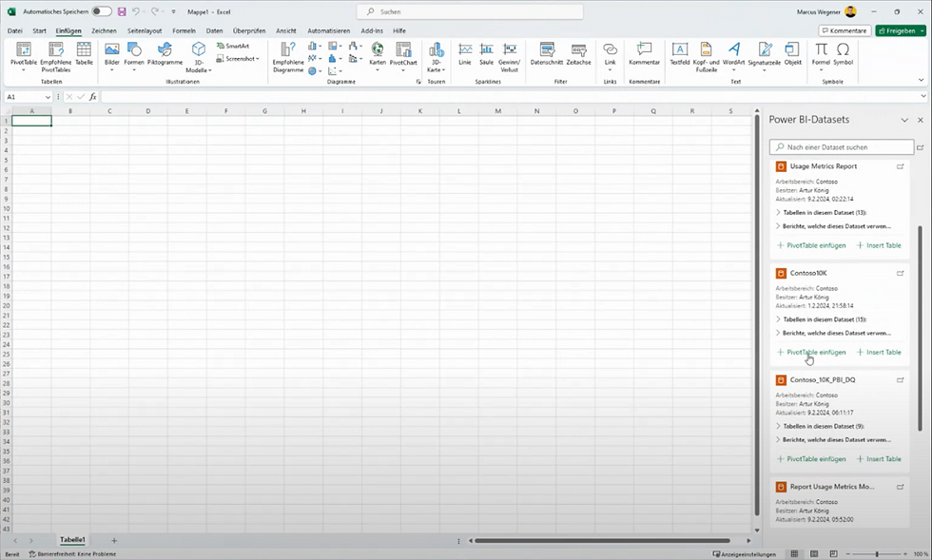Viewport: 932px width, 560px height.
Task: Add a Signaturzeile
Action: (765, 56)
